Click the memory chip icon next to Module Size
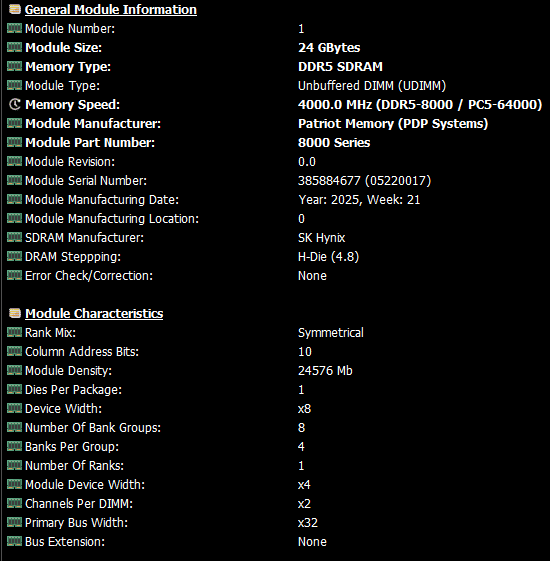This screenshot has width=550, height=561. click(14, 47)
